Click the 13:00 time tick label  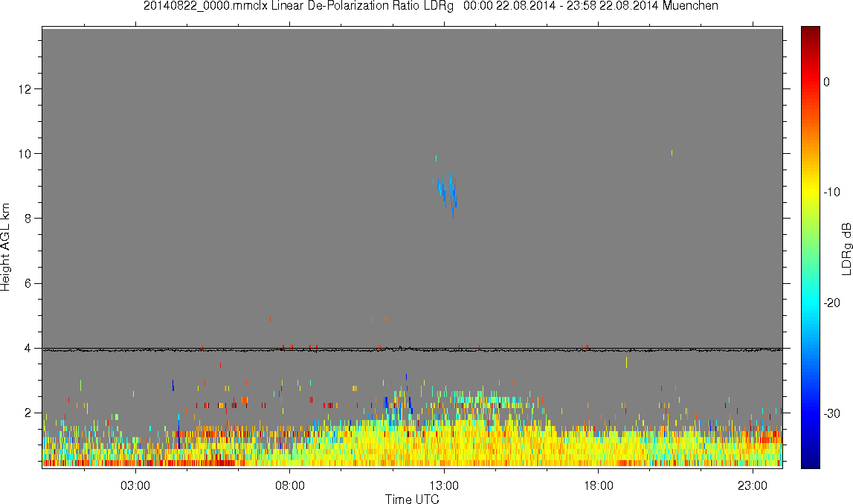445,485
